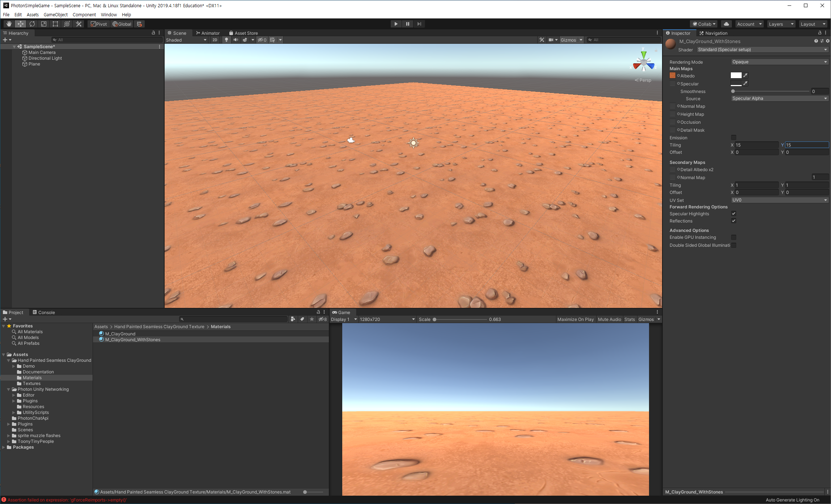Screen dimensions: 831x504
Task: Click the Step frame button
Action: (x=419, y=24)
